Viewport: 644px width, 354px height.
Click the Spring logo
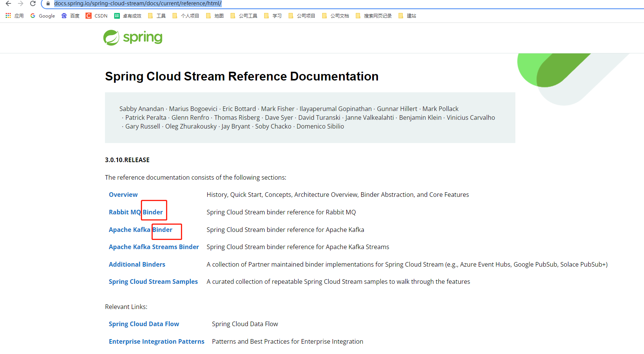[133, 37]
